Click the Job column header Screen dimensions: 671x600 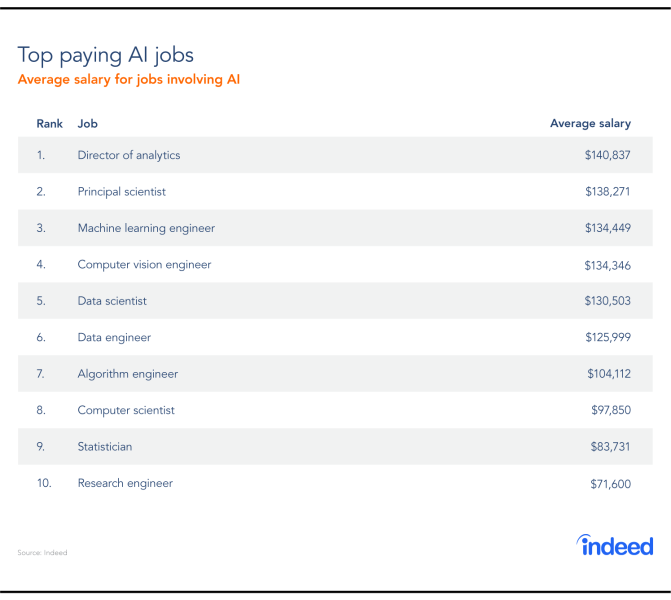[x=88, y=124]
